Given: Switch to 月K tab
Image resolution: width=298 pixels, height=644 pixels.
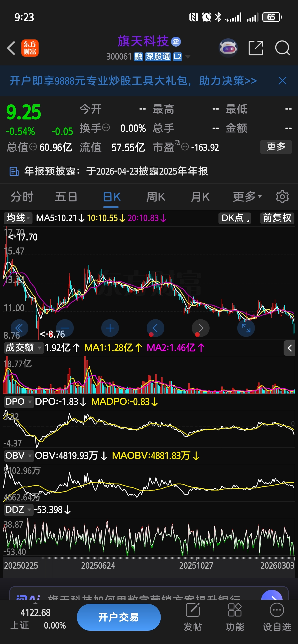Looking at the screenshot, I should [200, 197].
